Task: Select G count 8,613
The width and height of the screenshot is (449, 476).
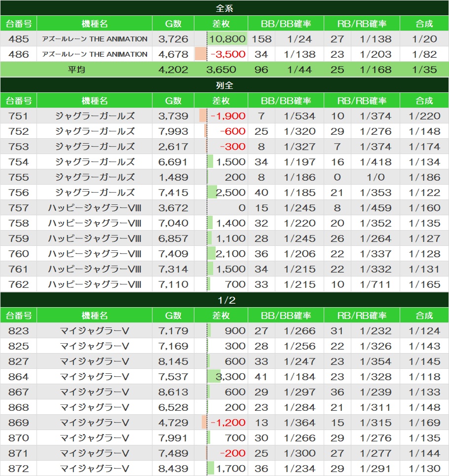Action: [x=173, y=392]
